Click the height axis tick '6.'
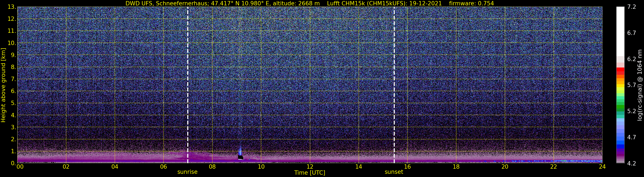This screenshot has height=177, width=644. [13, 91]
